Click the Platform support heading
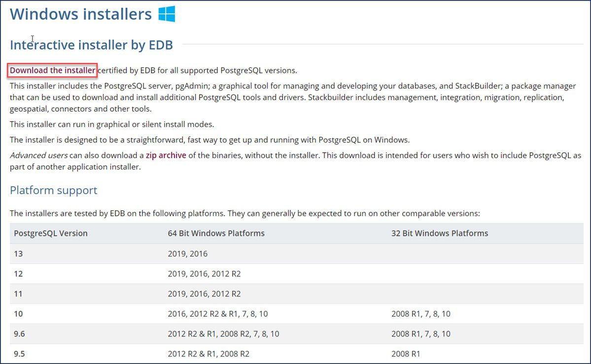The image size is (591, 364). 53,190
